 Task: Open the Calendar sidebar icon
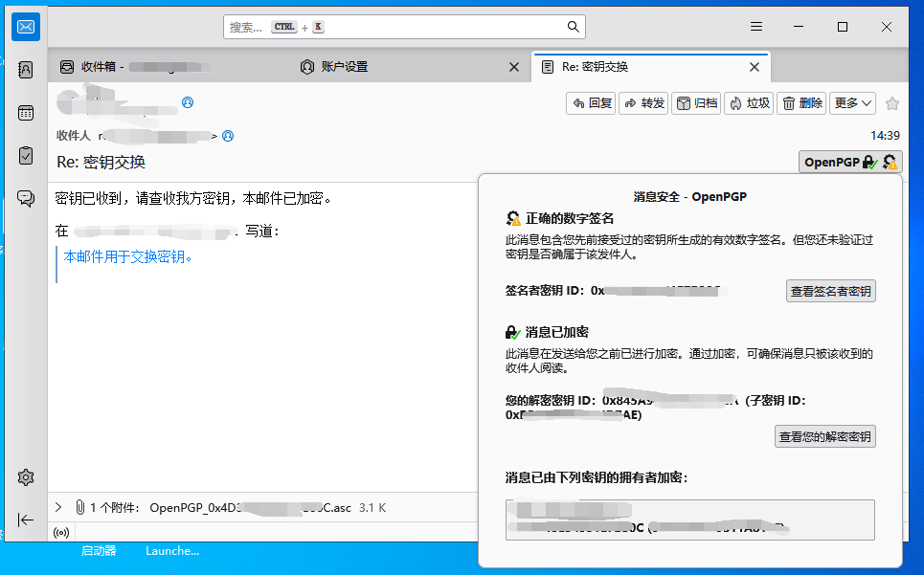point(26,112)
